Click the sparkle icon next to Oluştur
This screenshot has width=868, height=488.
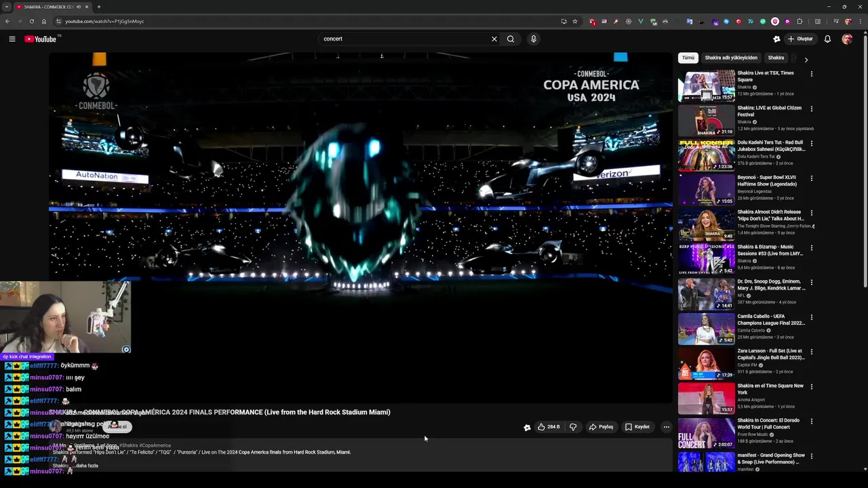(777, 39)
